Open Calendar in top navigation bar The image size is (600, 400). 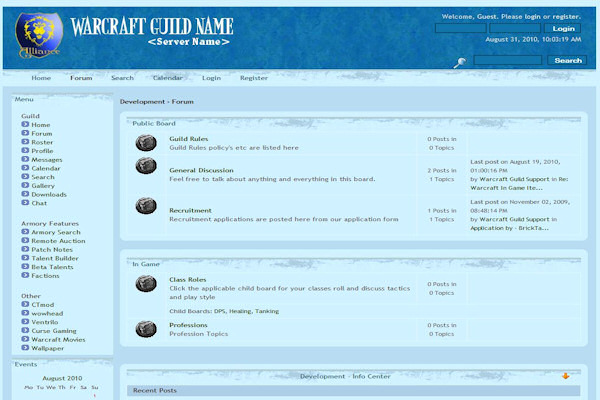click(168, 78)
